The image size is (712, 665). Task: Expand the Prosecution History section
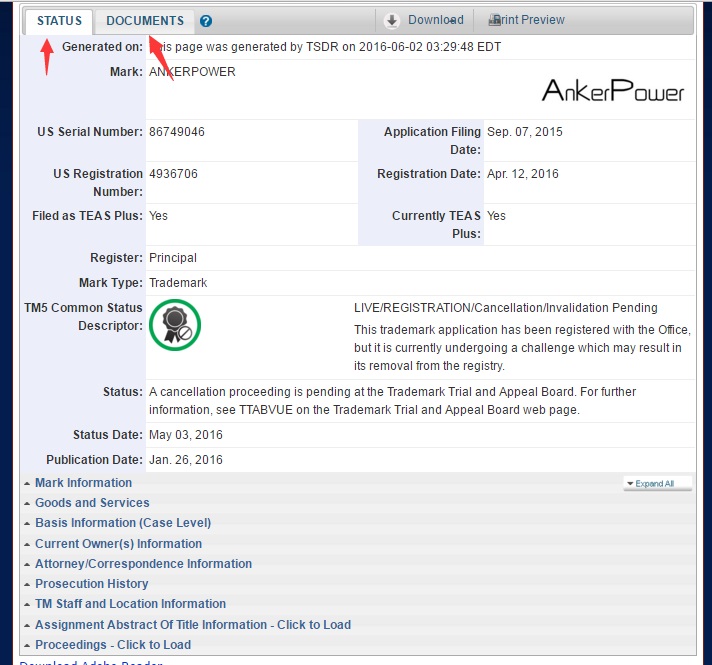pyautogui.click(x=91, y=584)
